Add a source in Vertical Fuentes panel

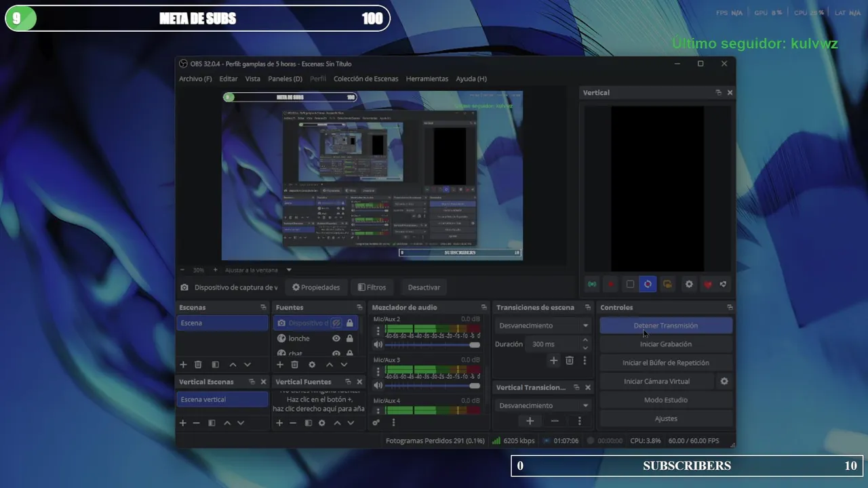[x=279, y=423]
